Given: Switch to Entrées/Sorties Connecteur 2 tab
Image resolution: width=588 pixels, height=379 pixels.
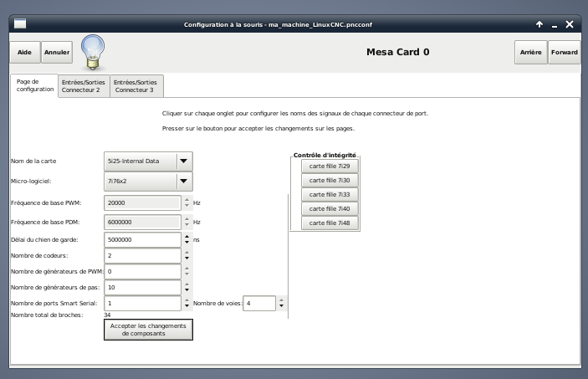Looking at the screenshot, I should point(84,86).
